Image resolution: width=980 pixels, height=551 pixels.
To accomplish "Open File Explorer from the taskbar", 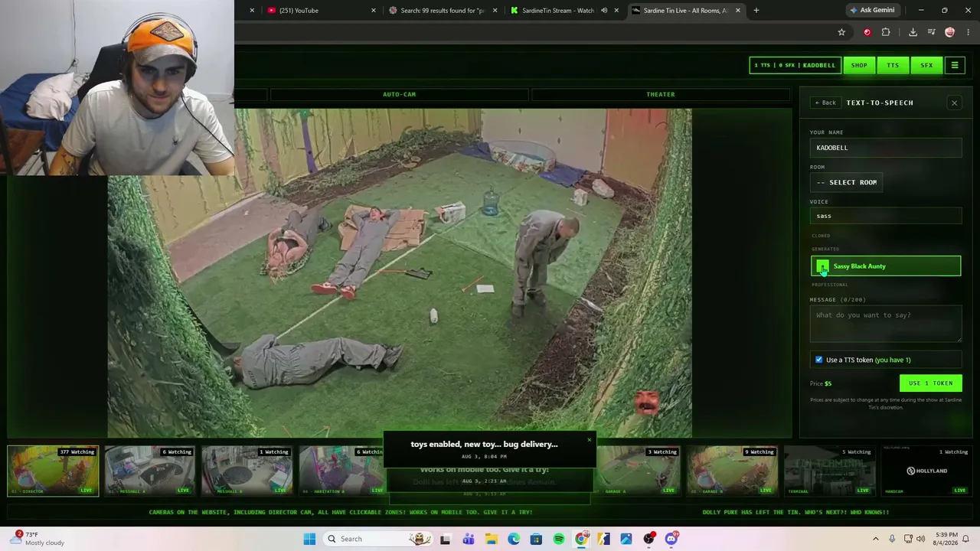I will click(491, 539).
